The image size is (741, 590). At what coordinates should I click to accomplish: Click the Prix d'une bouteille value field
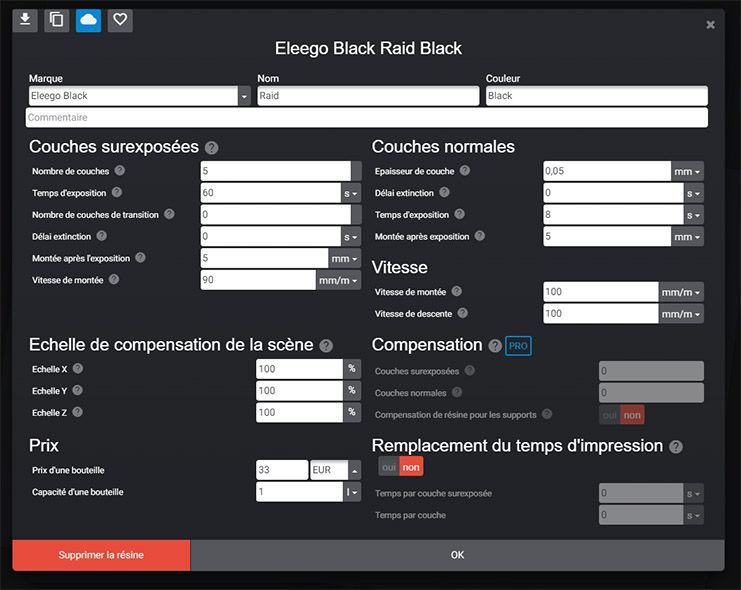(282, 470)
